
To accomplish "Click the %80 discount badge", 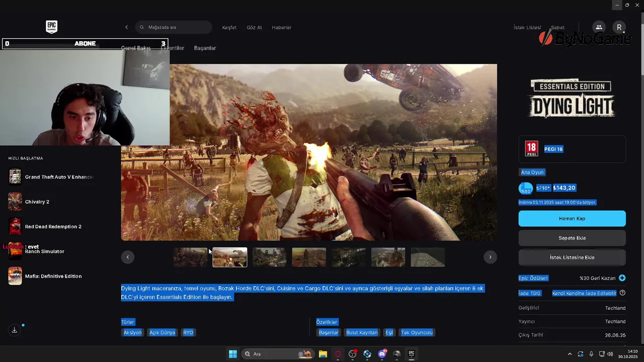I will [x=525, y=189].
